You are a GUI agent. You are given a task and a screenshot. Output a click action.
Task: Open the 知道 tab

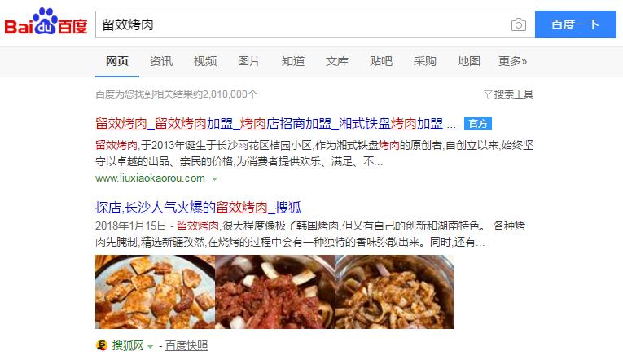coord(293,61)
